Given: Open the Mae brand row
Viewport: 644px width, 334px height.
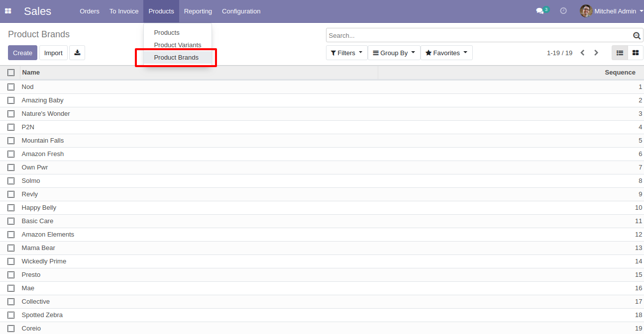Looking at the screenshot, I should [x=322, y=288].
